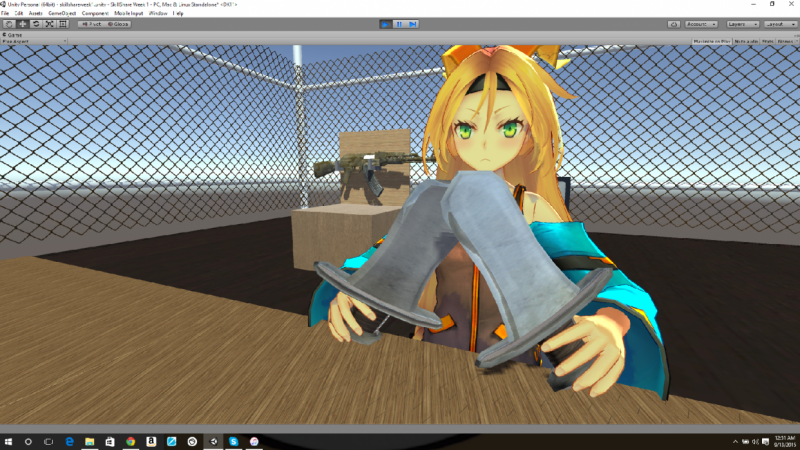The height and width of the screenshot is (450, 800).
Task: Open the Action Center notifications icon
Action: (x=765, y=442)
